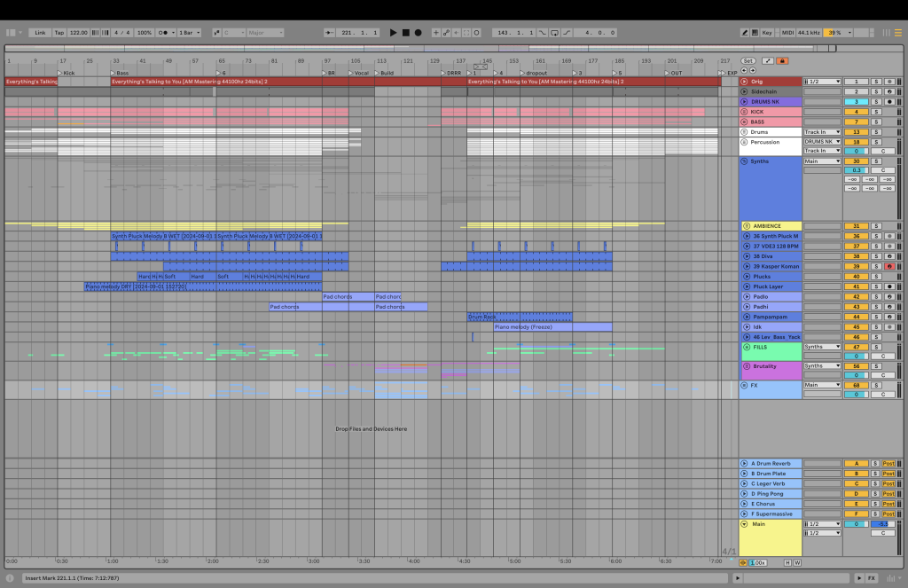Image resolution: width=908 pixels, height=588 pixels.
Task: Disable track activator for 38 Diva
Action: tap(856, 256)
